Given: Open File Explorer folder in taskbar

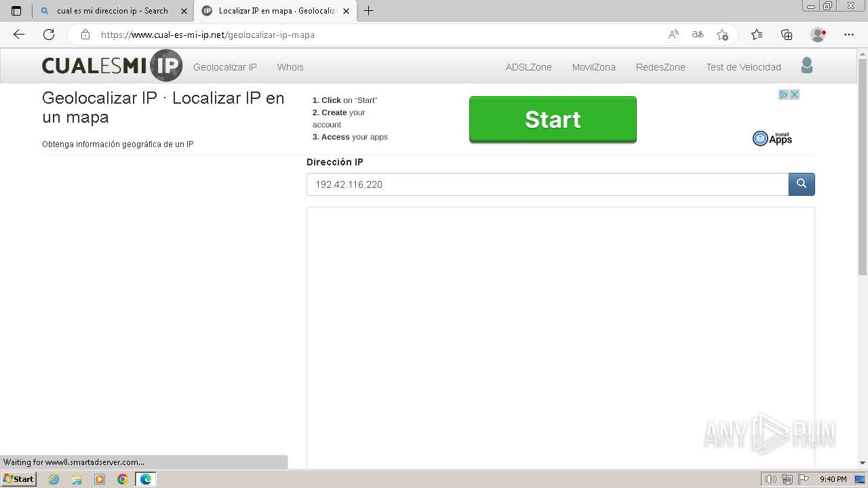Looking at the screenshot, I should [x=77, y=479].
